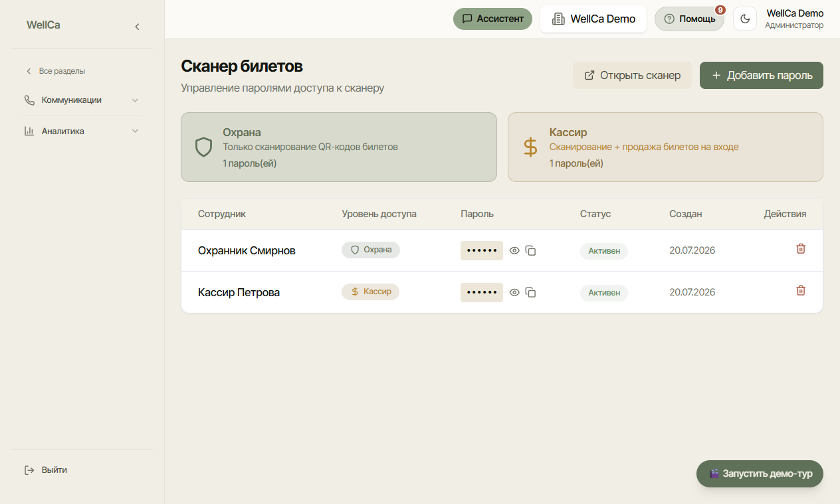Screen dimensions: 840x504
Task: Copy password of Кассир Петрова
Action: (x=530, y=292)
